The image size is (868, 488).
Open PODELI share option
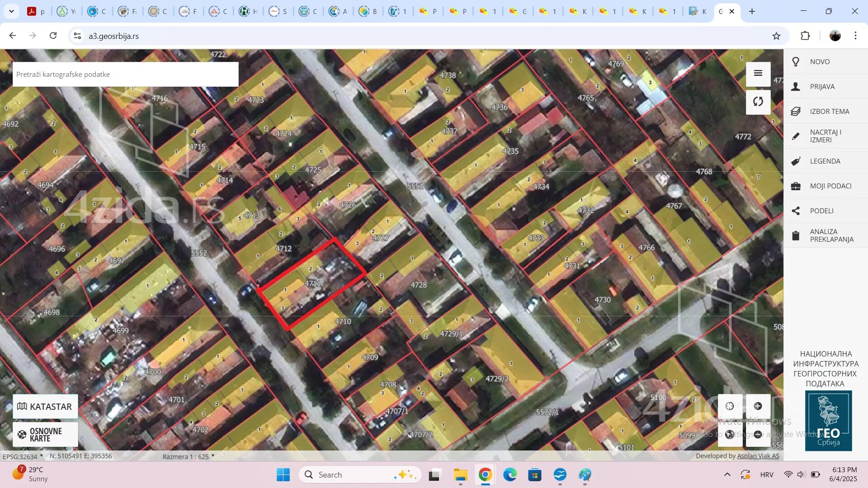click(x=826, y=211)
